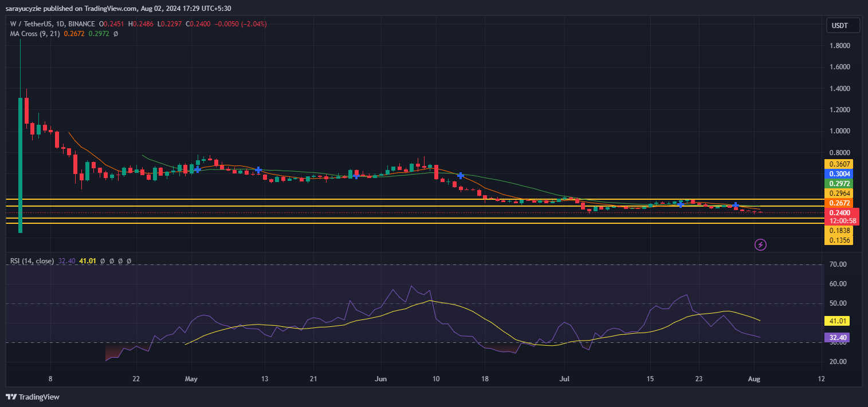This screenshot has height=407, width=868.
Task: Click the 1.0000 level on price scale
Action: 839,131
